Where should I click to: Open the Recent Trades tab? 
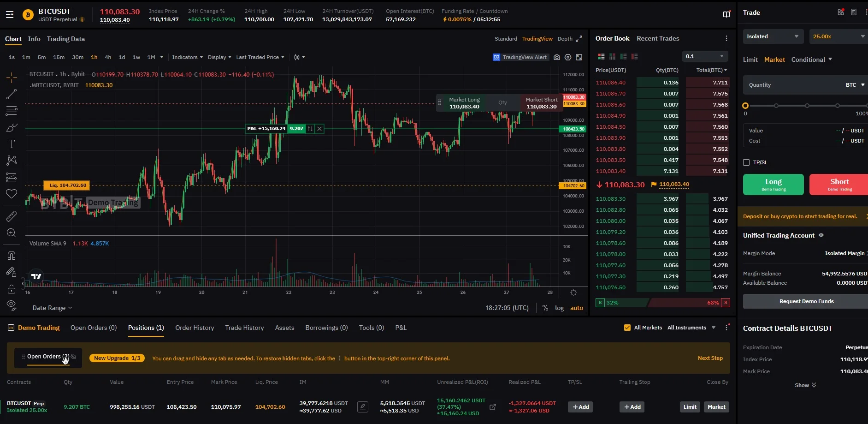pos(658,38)
